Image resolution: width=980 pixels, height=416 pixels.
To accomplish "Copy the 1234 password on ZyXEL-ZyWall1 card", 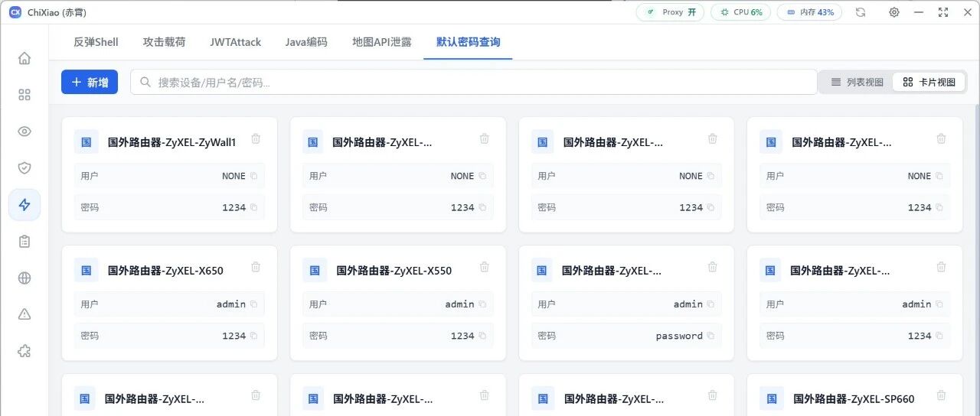I will pos(253,207).
